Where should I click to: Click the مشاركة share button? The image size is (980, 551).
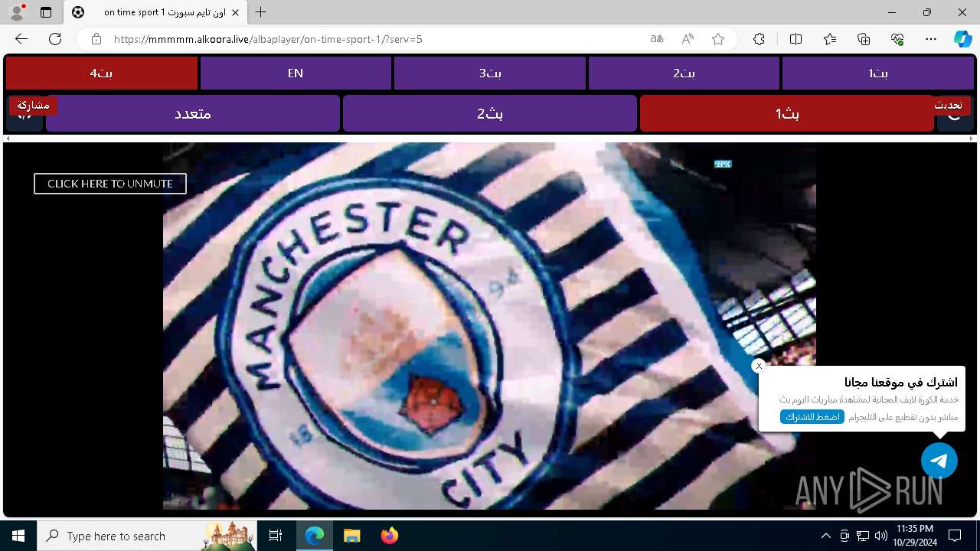coord(33,105)
